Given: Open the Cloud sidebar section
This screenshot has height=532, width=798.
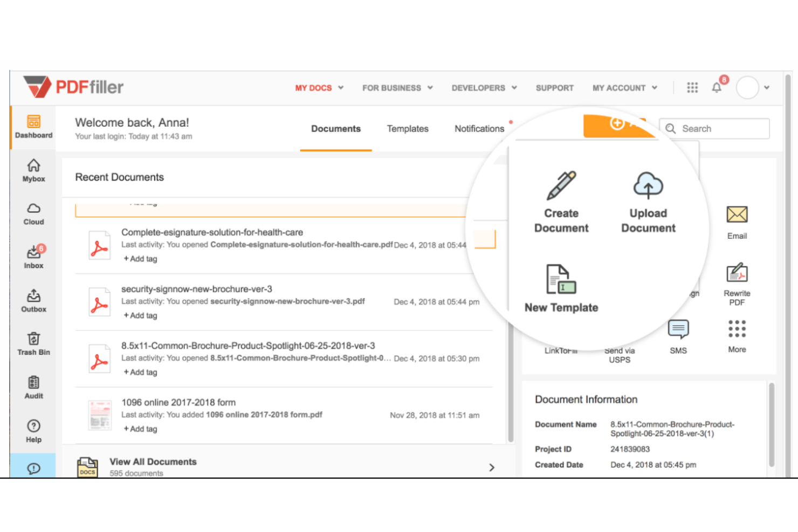Looking at the screenshot, I should point(33,213).
